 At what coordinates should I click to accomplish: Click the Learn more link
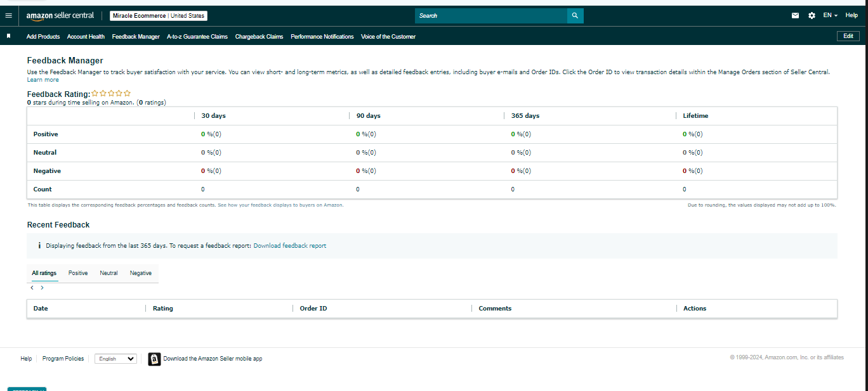[43, 80]
